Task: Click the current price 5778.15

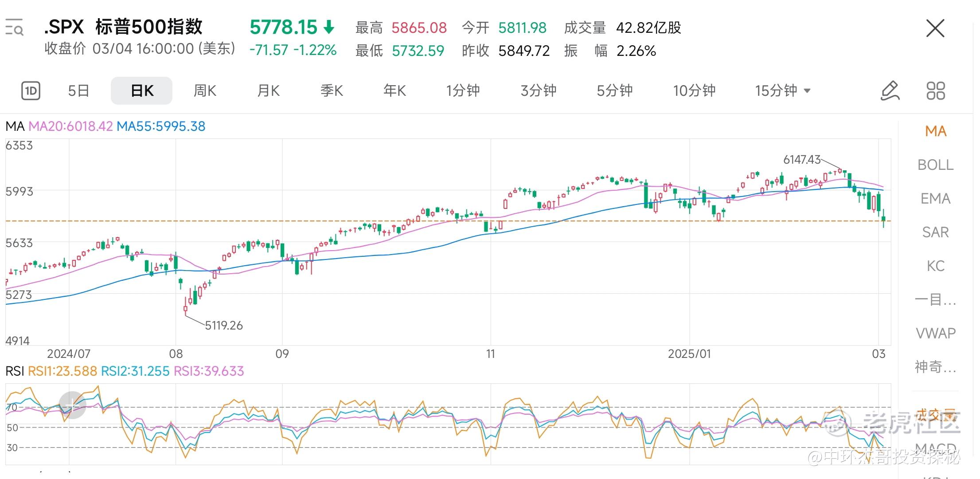Action: [283, 27]
